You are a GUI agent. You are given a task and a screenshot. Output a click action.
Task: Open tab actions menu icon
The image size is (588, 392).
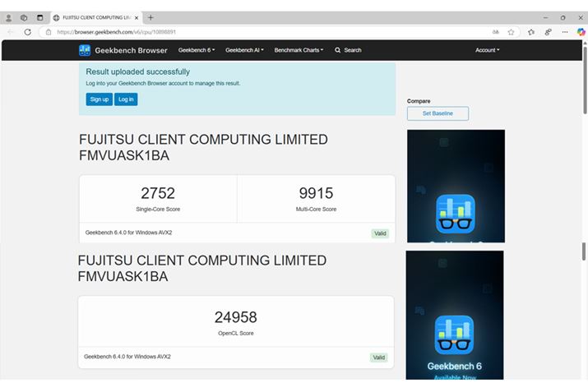coord(39,17)
